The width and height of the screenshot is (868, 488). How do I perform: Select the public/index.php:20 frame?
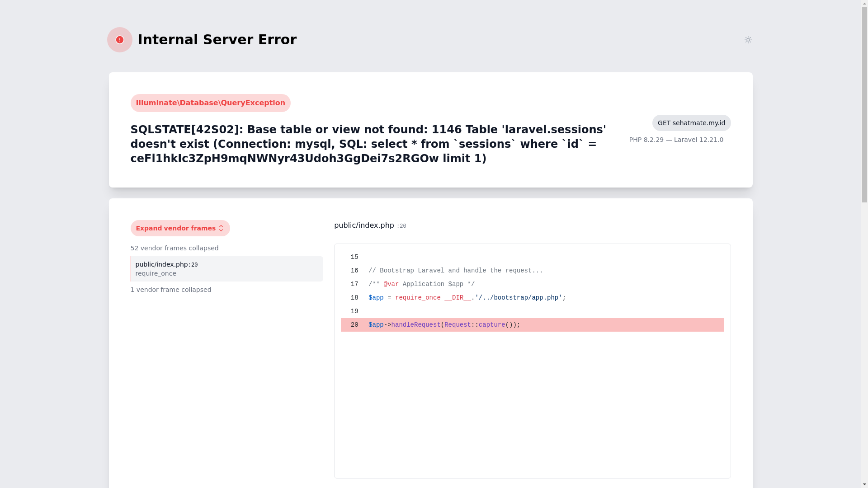tap(227, 269)
